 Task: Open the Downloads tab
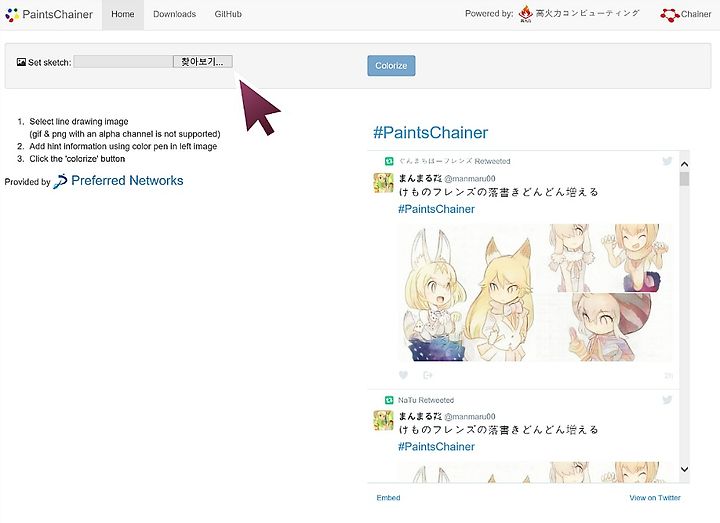tap(174, 14)
